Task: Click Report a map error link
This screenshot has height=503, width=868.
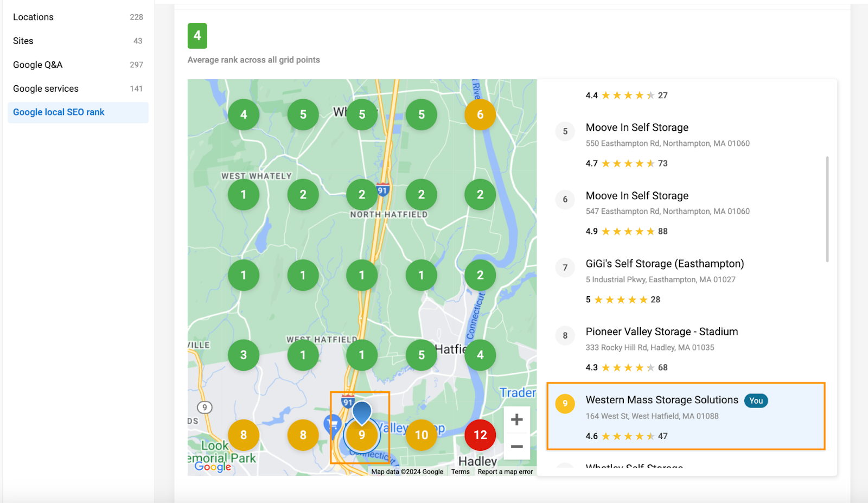Action: (x=505, y=472)
